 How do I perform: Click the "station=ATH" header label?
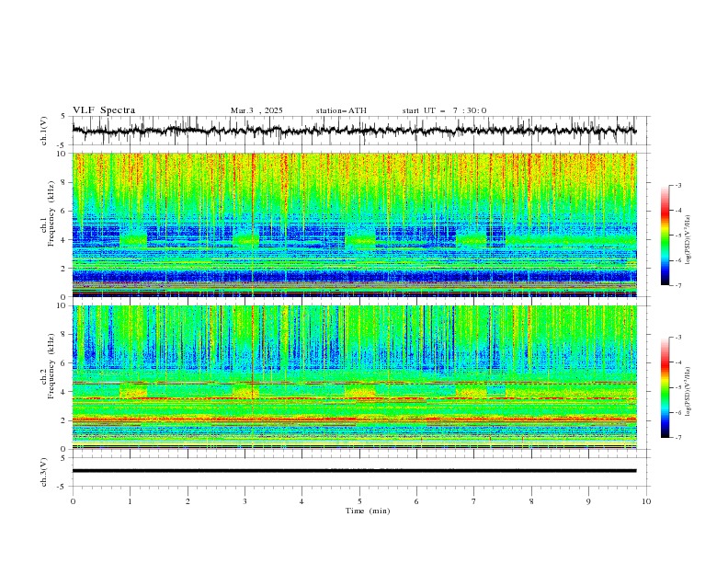click(x=341, y=110)
